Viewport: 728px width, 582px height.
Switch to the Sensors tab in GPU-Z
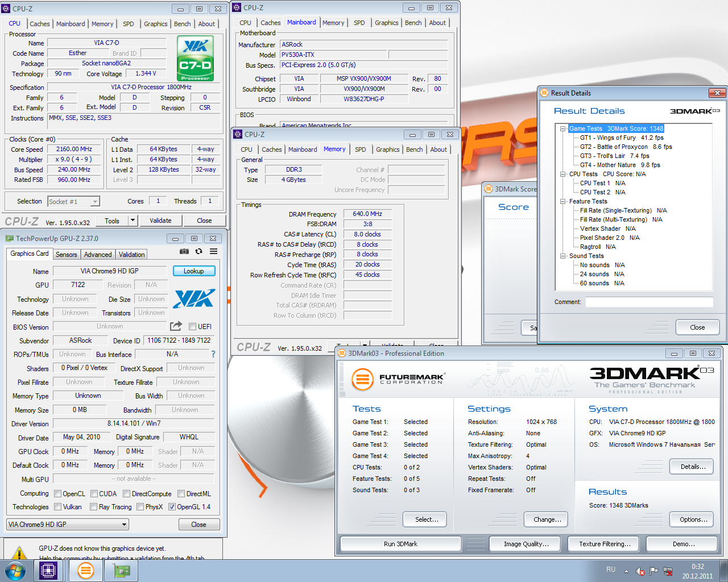[x=66, y=255]
